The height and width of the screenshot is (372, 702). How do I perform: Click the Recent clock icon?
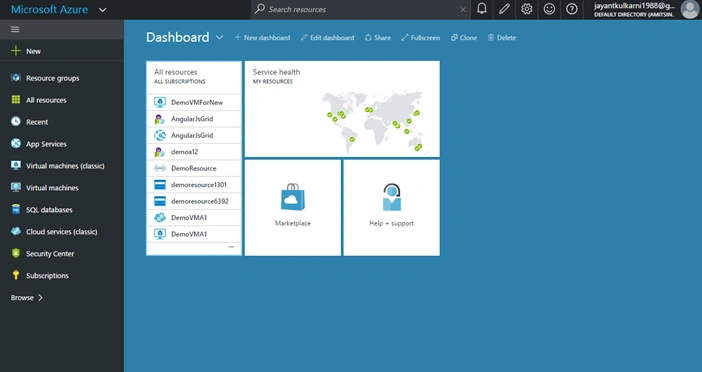click(x=16, y=121)
